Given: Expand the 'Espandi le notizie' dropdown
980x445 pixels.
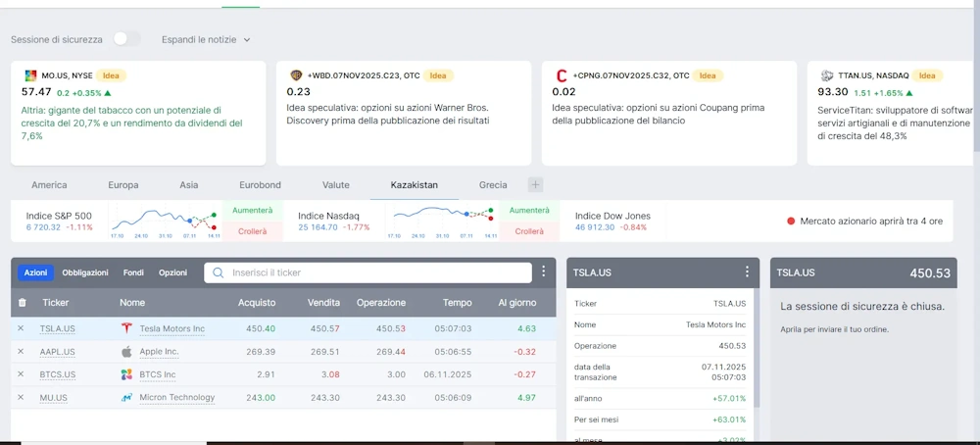Looking at the screenshot, I should click(207, 39).
